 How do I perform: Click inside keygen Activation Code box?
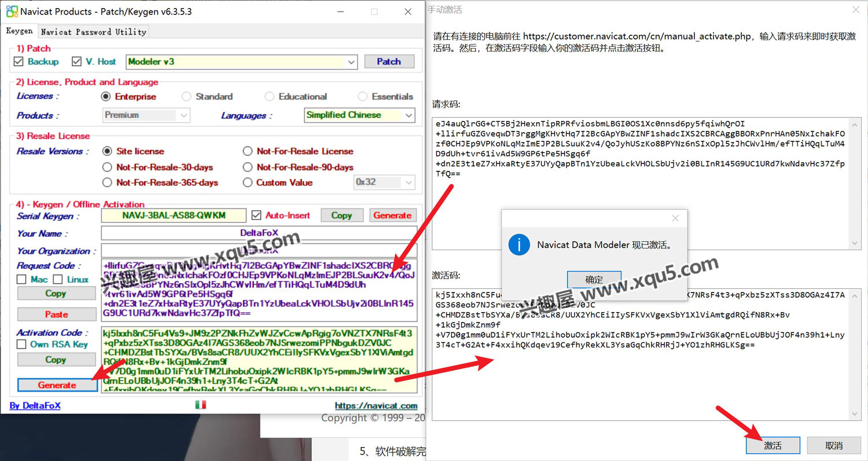(x=259, y=360)
